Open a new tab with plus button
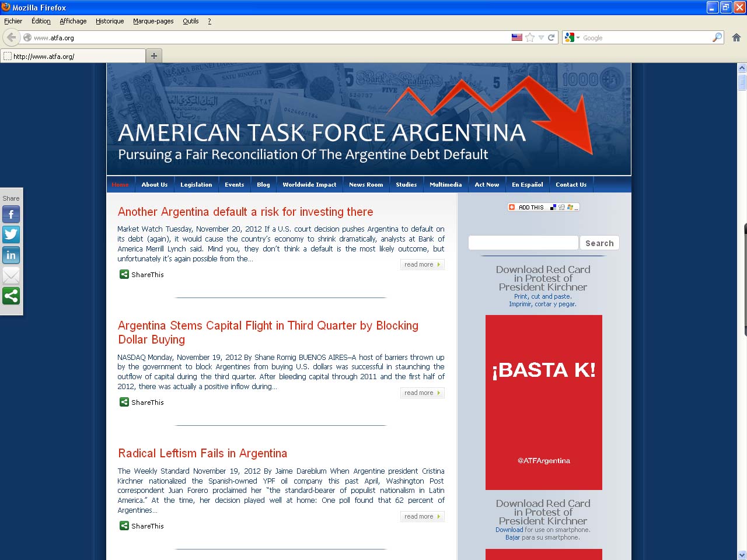 tap(154, 56)
